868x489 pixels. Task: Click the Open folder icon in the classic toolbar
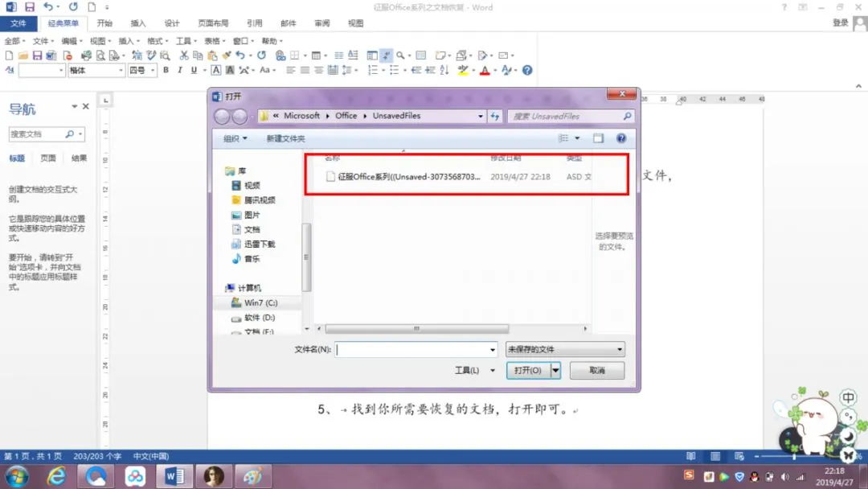[23, 55]
